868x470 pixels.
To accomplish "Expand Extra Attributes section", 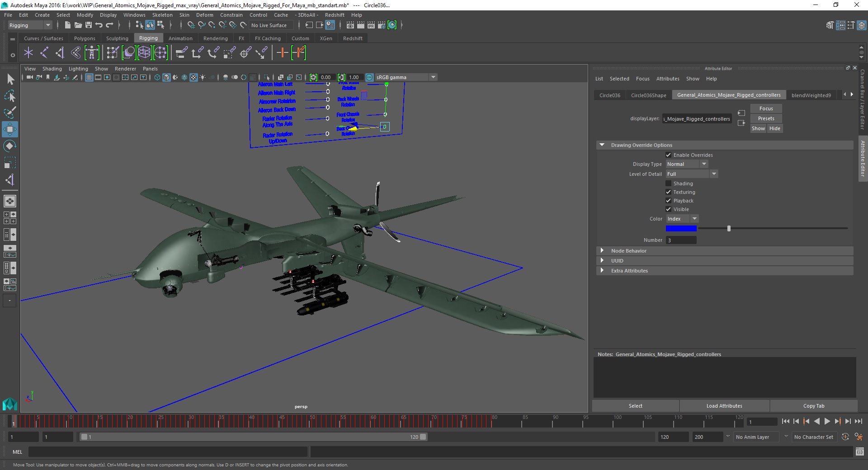I will click(x=602, y=271).
